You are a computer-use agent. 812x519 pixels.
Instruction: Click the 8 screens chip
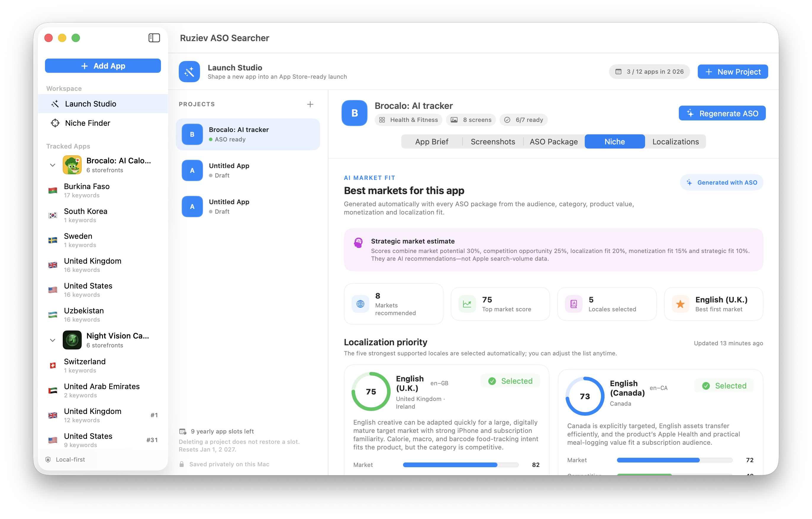pyautogui.click(x=471, y=120)
